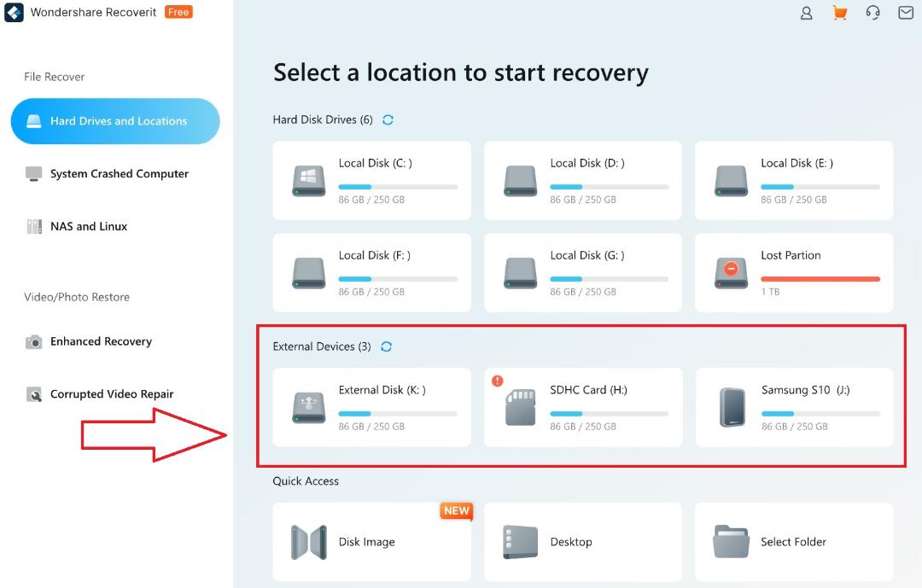Click the Local Disk (C:) label
Screen dimensions: 922x588
375,164
